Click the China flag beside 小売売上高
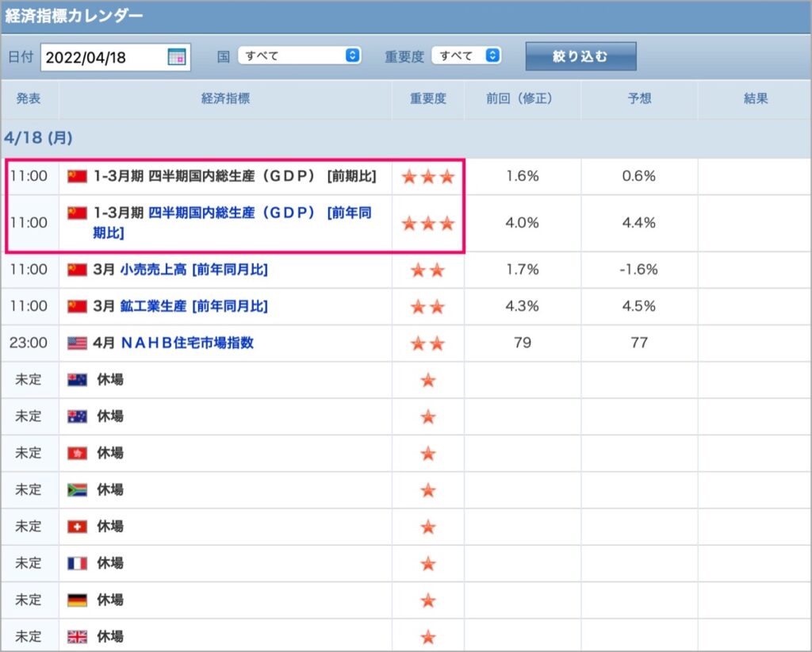The height and width of the screenshot is (652, 812). [x=77, y=270]
